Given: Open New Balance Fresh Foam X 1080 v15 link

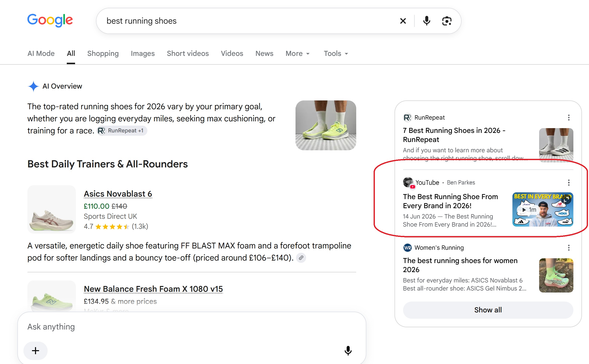Looking at the screenshot, I should coord(153,289).
